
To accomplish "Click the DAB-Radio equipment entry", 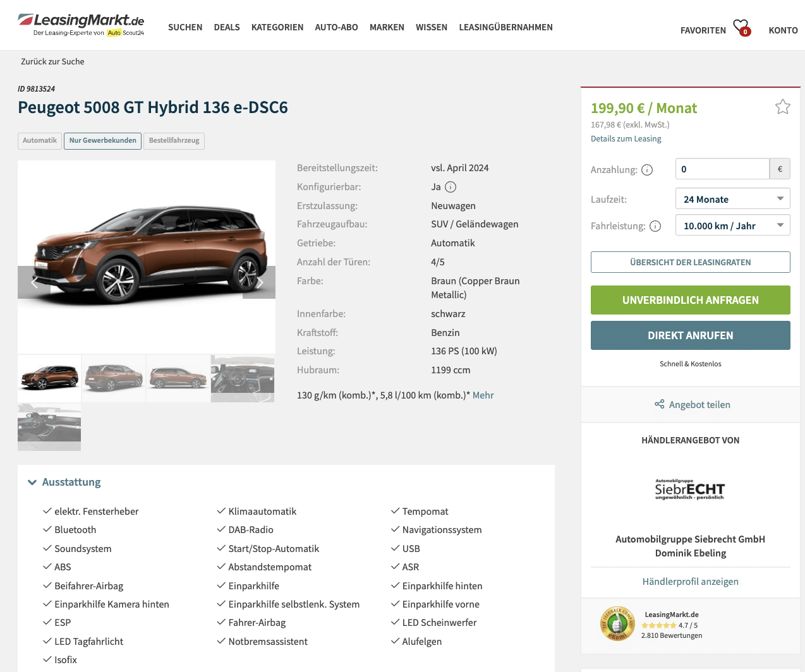I will pos(251,530).
